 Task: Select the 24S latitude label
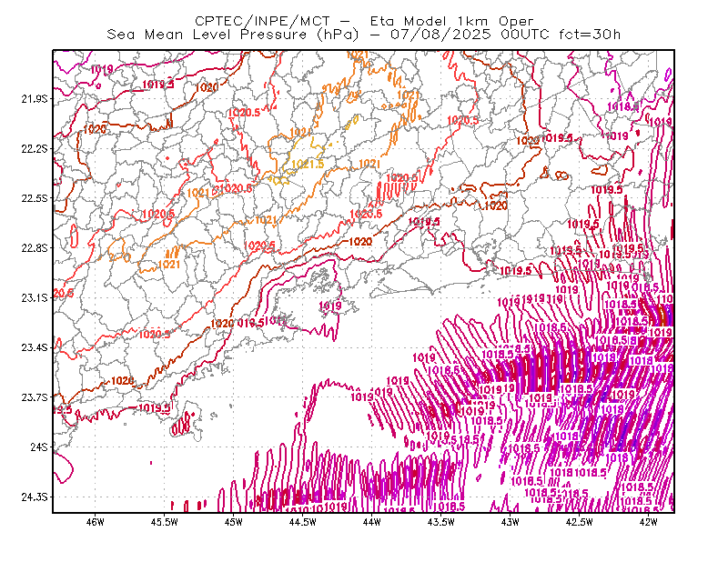(39, 447)
